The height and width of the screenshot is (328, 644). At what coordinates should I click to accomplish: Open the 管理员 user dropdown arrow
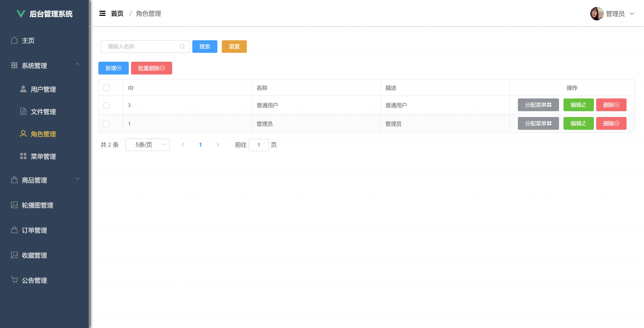tap(632, 14)
